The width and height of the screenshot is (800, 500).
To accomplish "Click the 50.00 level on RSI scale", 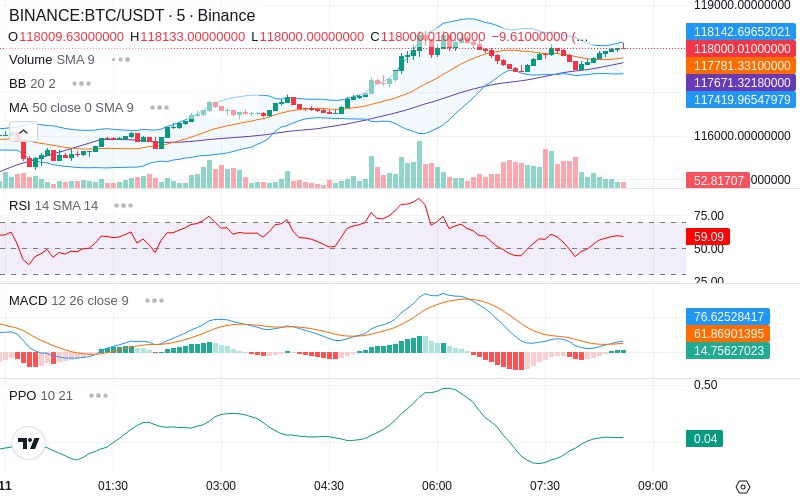I will pyautogui.click(x=709, y=249).
